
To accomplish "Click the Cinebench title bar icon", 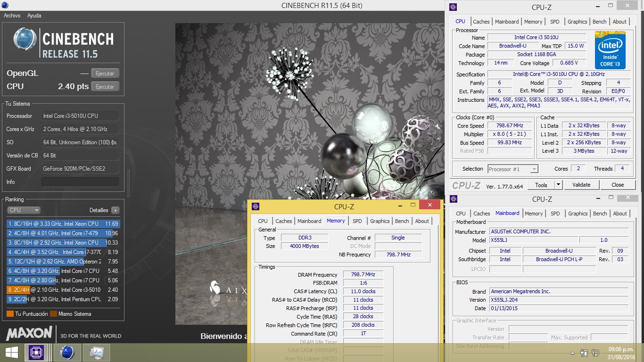I will tap(5, 6).
